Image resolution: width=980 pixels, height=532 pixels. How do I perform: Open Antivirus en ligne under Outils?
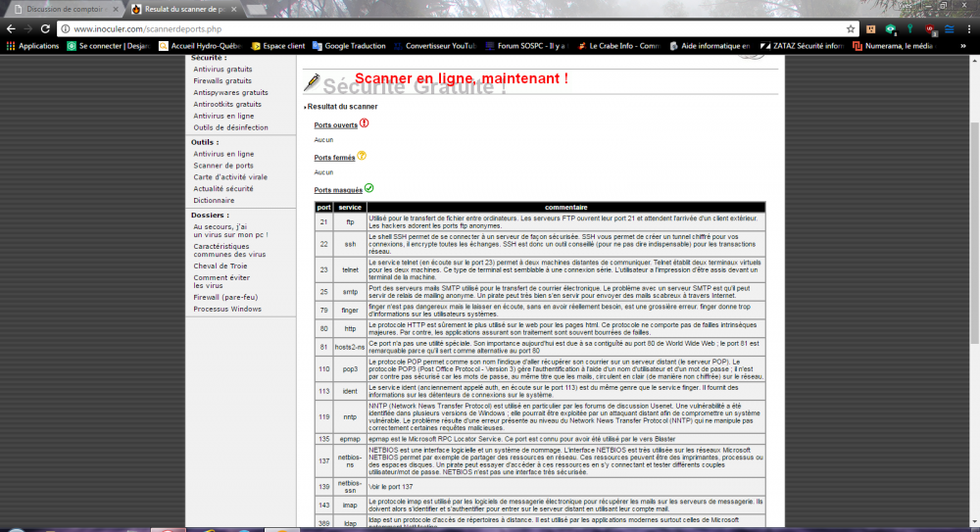(223, 154)
